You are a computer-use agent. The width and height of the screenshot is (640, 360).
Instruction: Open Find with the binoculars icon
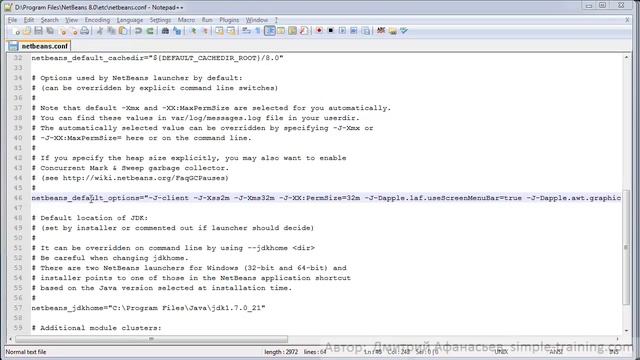pyautogui.click(x=165, y=31)
